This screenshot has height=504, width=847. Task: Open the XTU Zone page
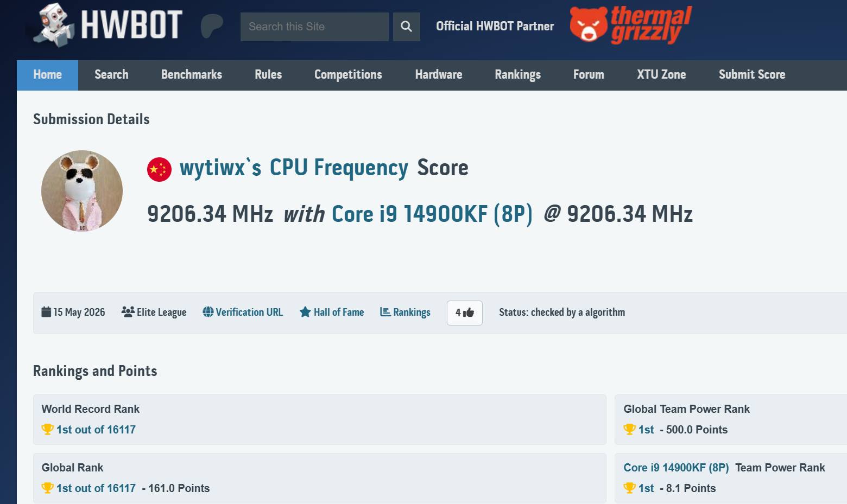point(661,75)
